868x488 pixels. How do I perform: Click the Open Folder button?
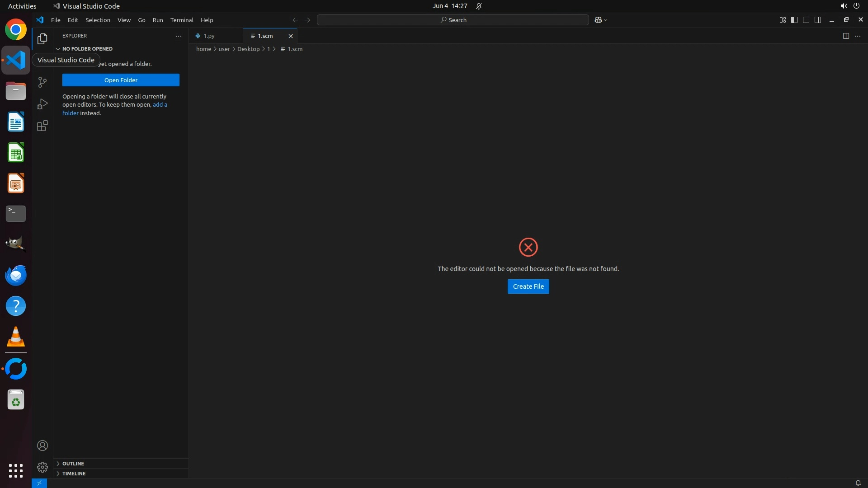point(121,80)
